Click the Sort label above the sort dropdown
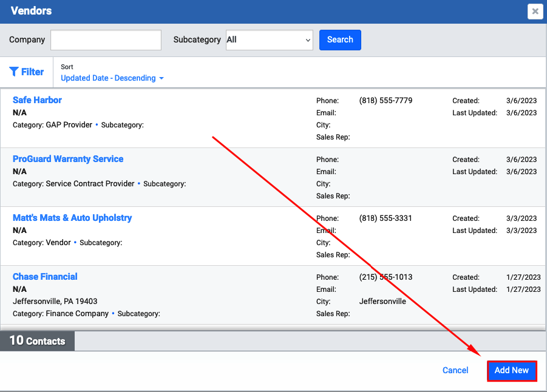 pos(67,67)
